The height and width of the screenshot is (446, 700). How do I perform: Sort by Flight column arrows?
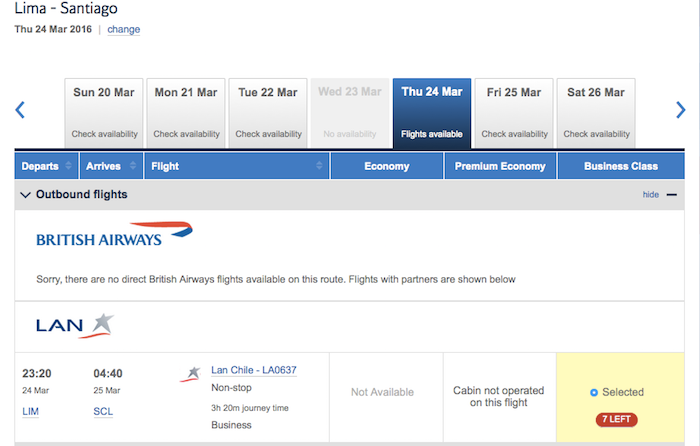coord(319,166)
